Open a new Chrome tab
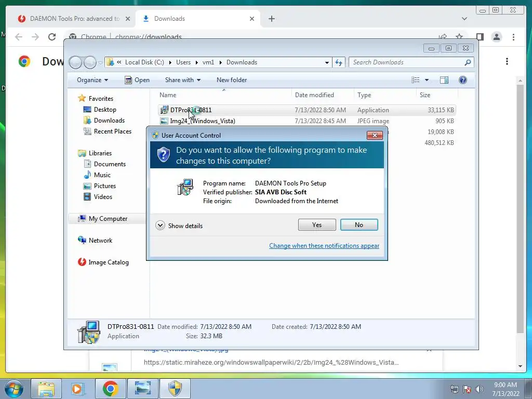This screenshot has width=532, height=399. (271, 19)
